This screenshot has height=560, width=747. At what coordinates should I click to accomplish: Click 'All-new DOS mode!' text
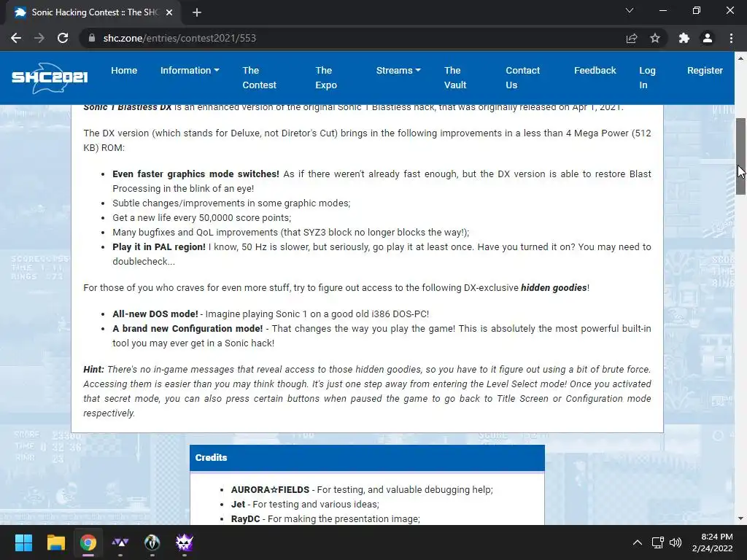tap(155, 314)
